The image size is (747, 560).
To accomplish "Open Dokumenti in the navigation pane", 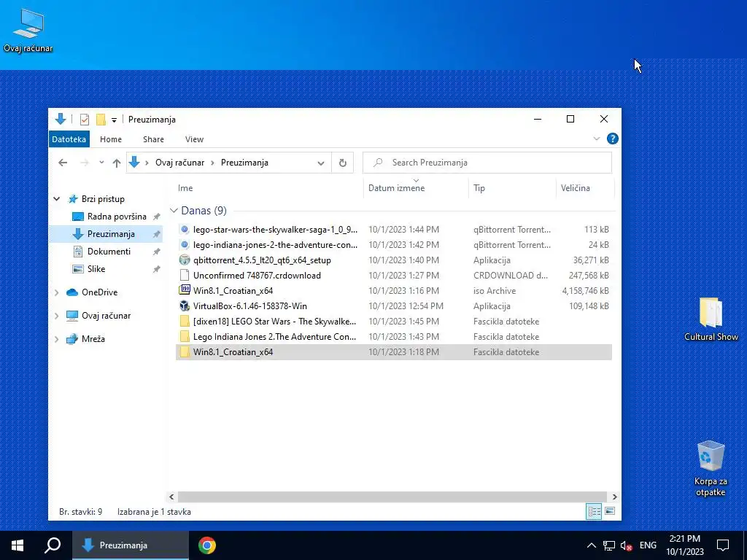I will point(109,252).
